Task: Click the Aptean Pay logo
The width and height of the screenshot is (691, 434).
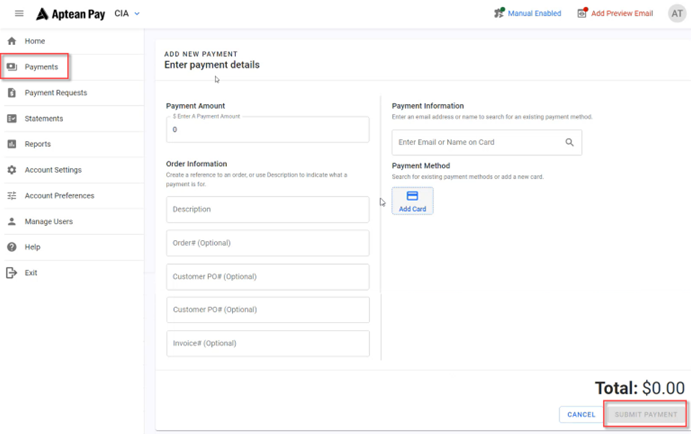Action: coord(71,14)
